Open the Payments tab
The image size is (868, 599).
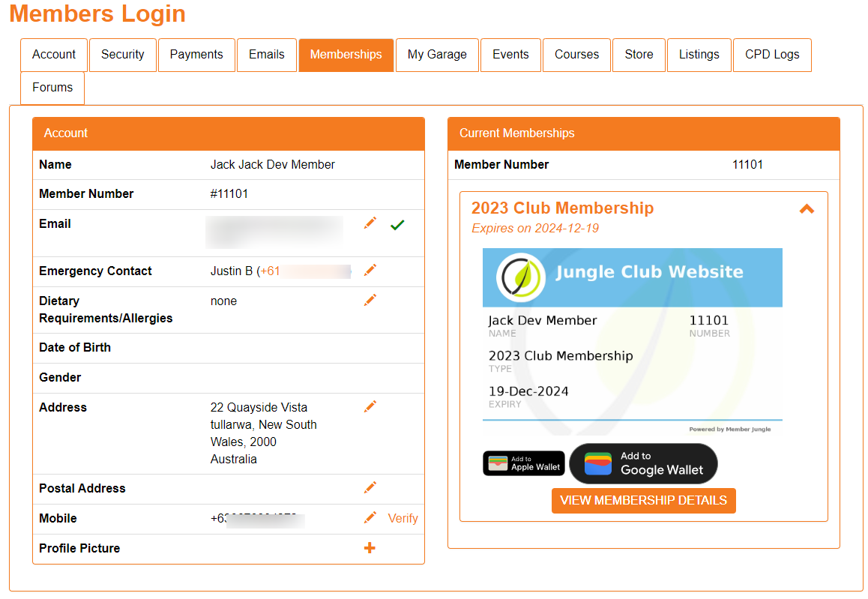[196, 54]
